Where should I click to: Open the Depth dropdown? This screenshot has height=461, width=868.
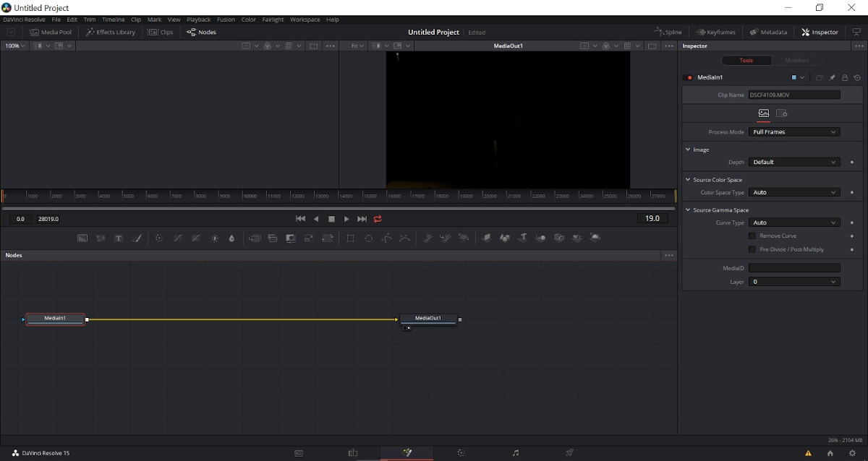(794, 163)
